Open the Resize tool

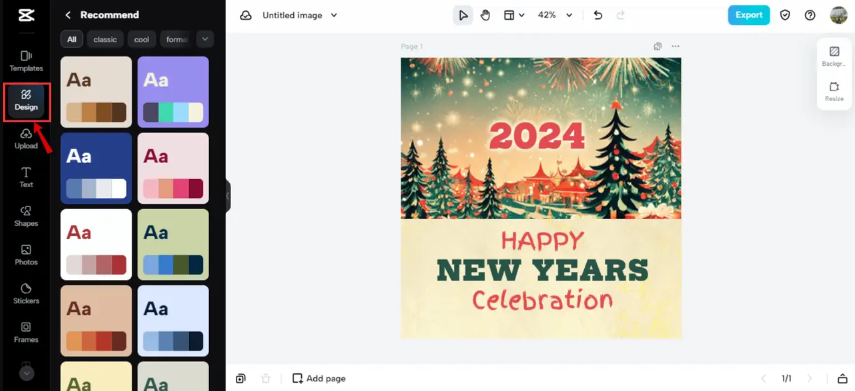pos(834,92)
